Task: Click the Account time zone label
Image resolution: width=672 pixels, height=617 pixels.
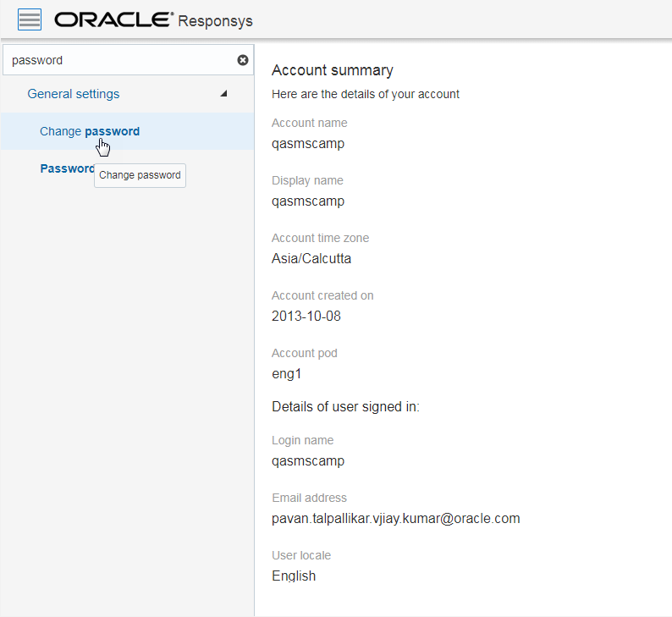Action: (320, 238)
